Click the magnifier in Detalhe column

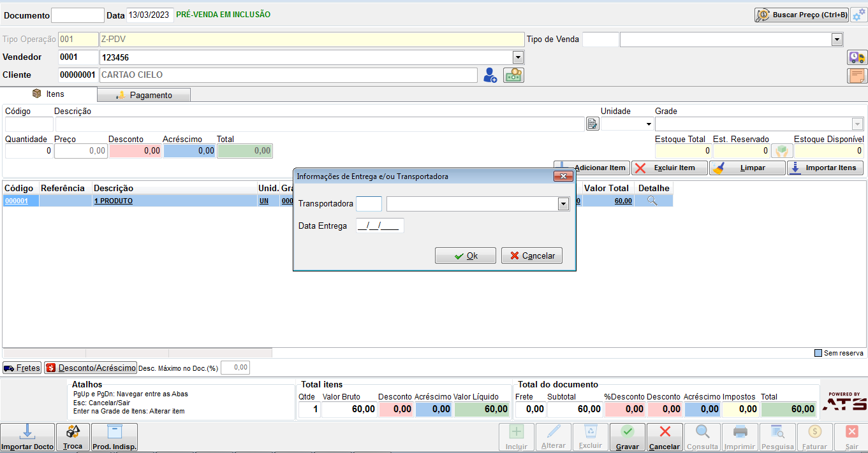pyautogui.click(x=652, y=201)
